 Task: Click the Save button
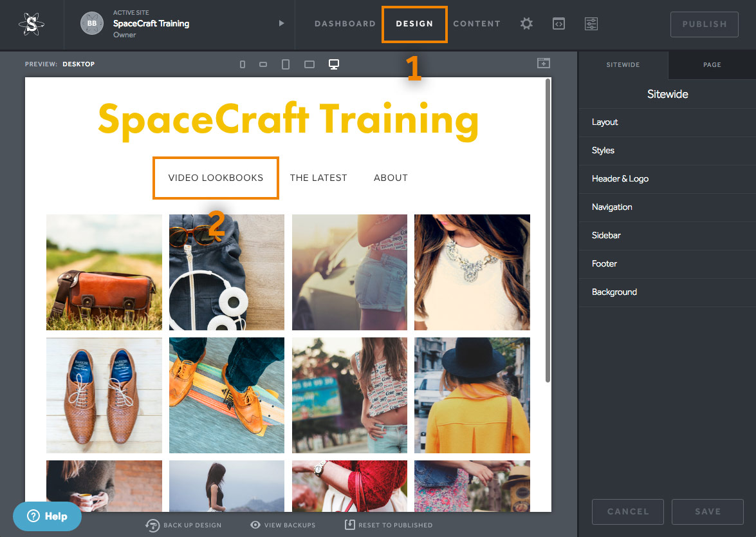click(707, 511)
